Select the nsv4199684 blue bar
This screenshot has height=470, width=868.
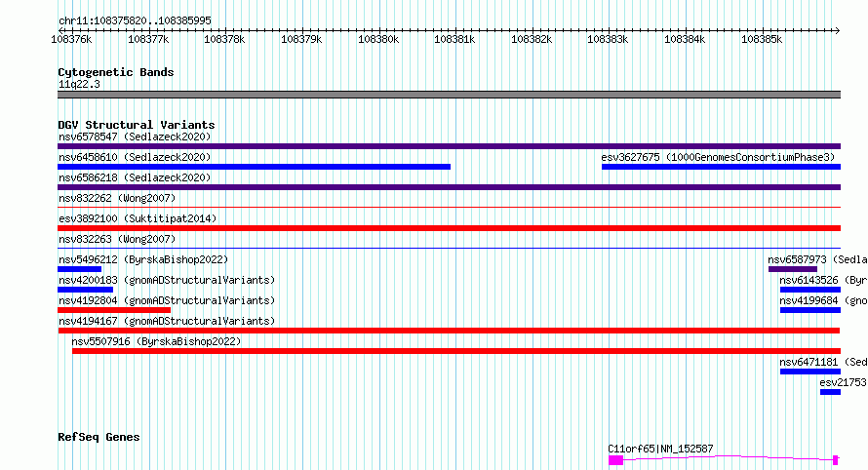[810, 310]
